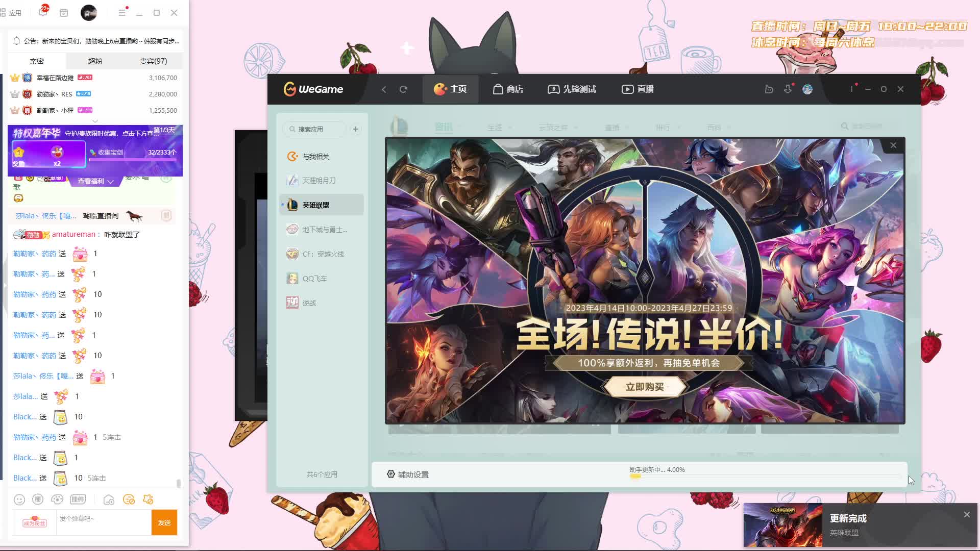The height and width of the screenshot is (551, 980).
Task: Expand the 查看福利 dropdown
Action: pyautogui.click(x=95, y=181)
